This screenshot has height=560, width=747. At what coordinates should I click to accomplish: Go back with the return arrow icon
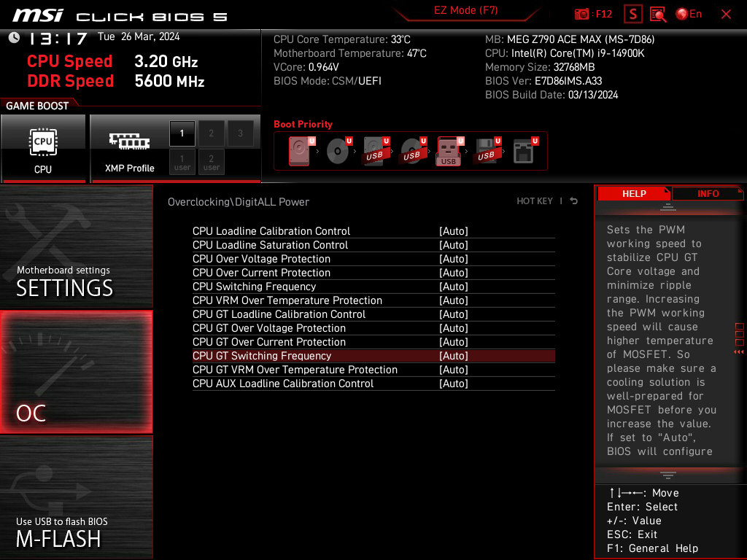[x=574, y=201]
